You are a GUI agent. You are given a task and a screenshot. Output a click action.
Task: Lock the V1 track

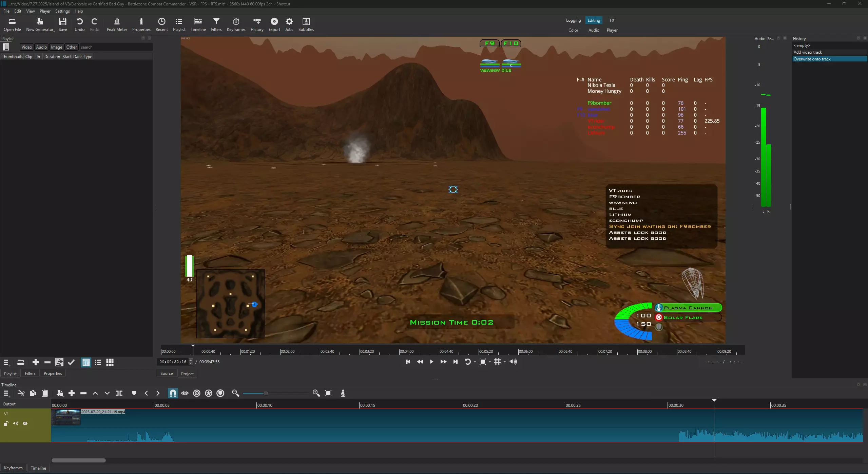point(6,423)
